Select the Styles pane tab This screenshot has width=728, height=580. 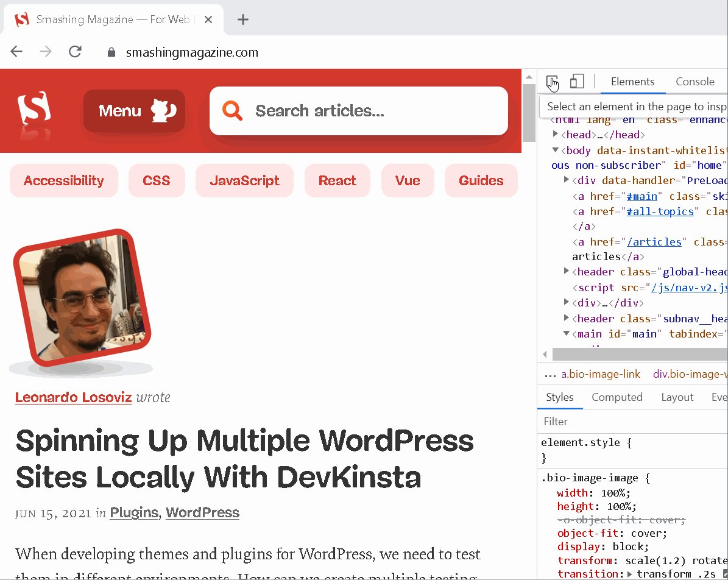560,397
